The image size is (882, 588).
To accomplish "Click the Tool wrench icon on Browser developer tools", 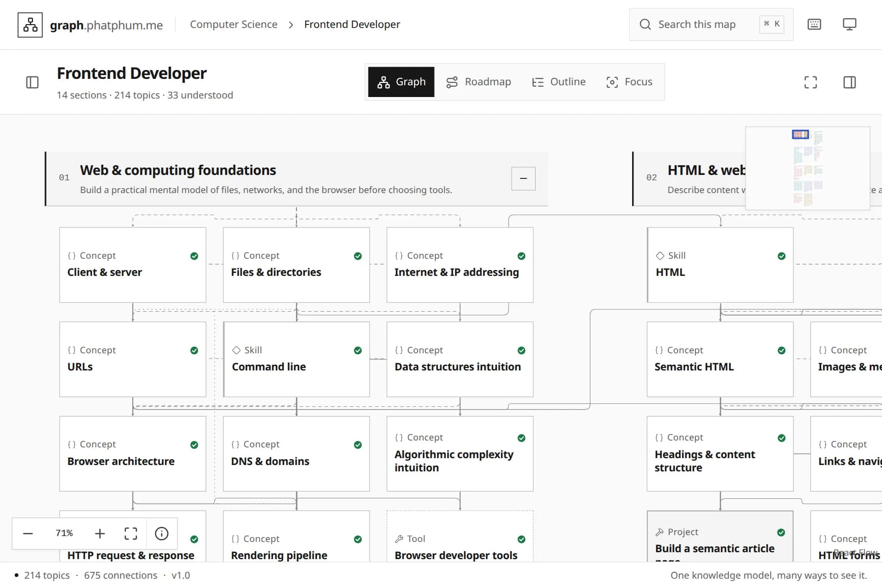I will pyautogui.click(x=399, y=539).
